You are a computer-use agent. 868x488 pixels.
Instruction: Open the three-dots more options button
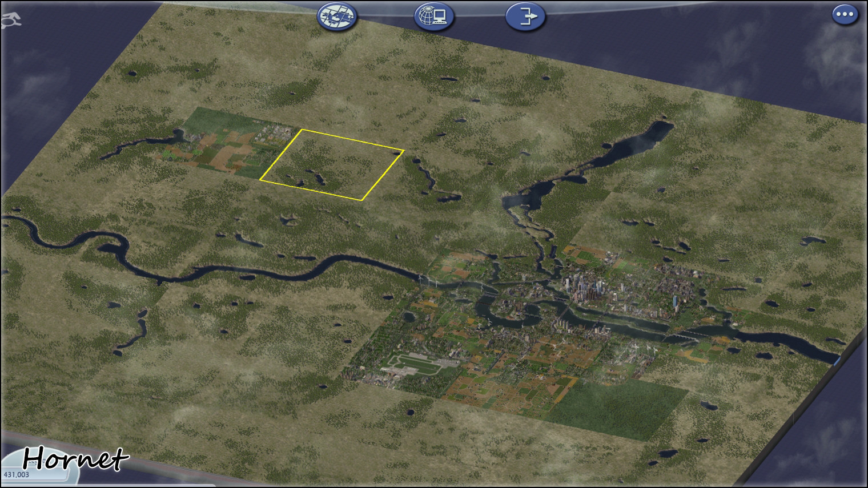click(846, 15)
